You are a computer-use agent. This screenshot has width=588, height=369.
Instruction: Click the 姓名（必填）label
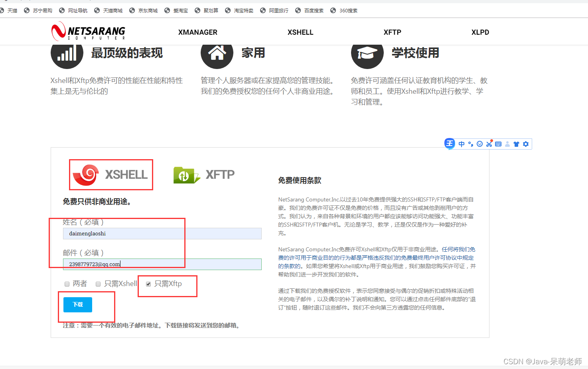[83, 222]
